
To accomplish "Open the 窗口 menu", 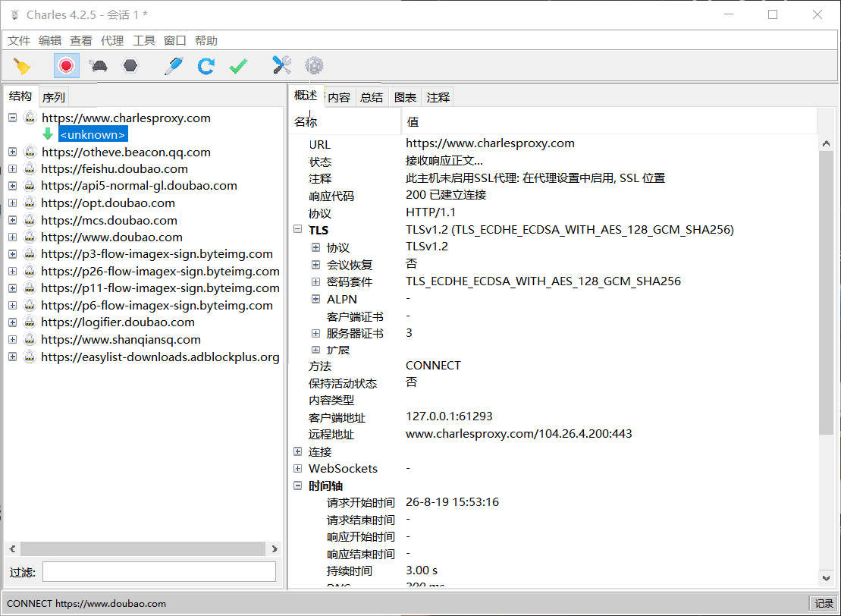I will 175,41.
